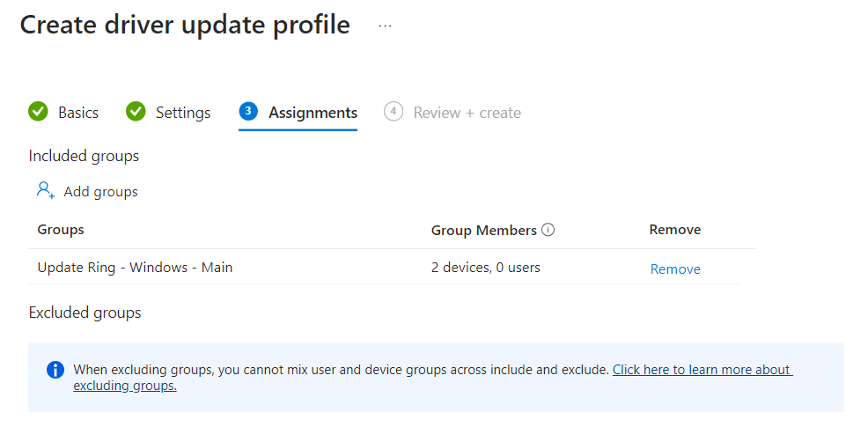Open the Review + create step

point(467,113)
